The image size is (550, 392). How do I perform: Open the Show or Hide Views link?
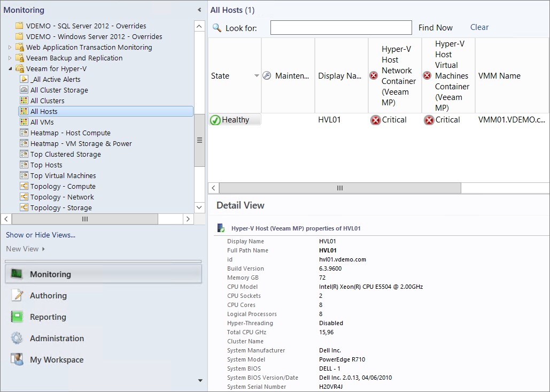point(41,235)
